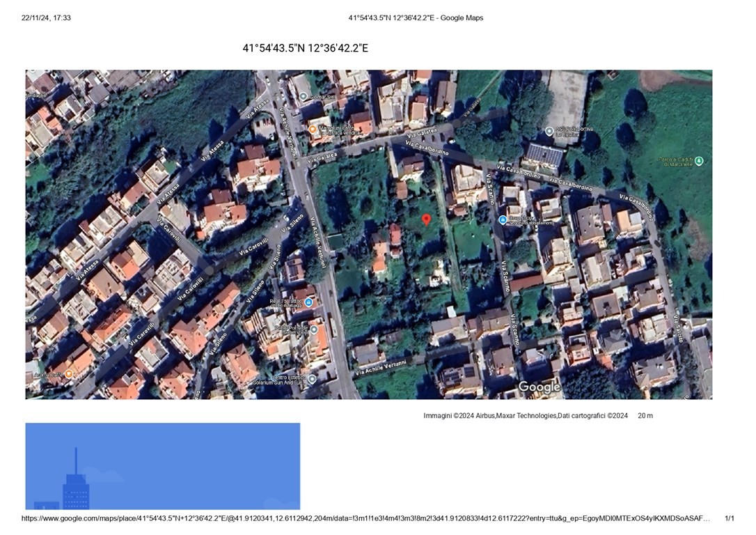Viewport: 756px width, 535px height.
Task: Click the 20 m scale indicator
Action: click(x=645, y=416)
